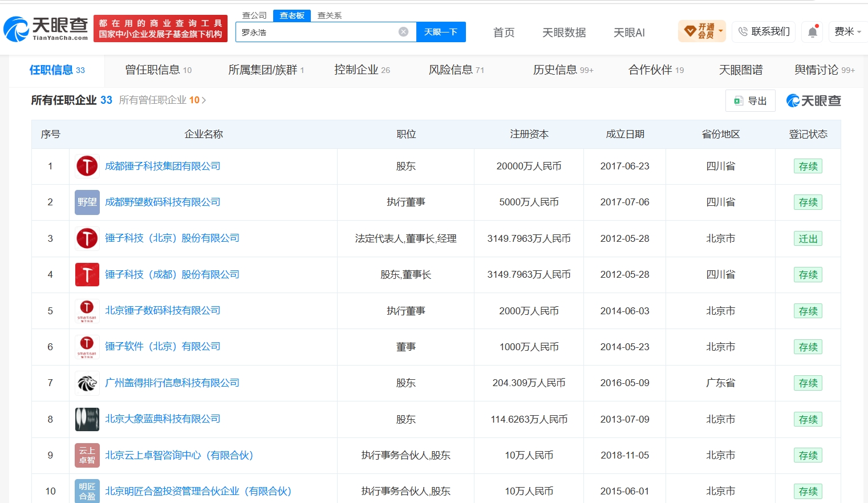
Task: Click the 广东省 region cell
Action: [721, 383]
